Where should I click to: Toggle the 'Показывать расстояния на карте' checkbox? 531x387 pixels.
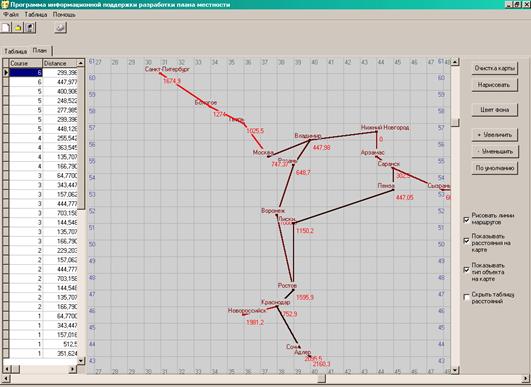(466, 241)
